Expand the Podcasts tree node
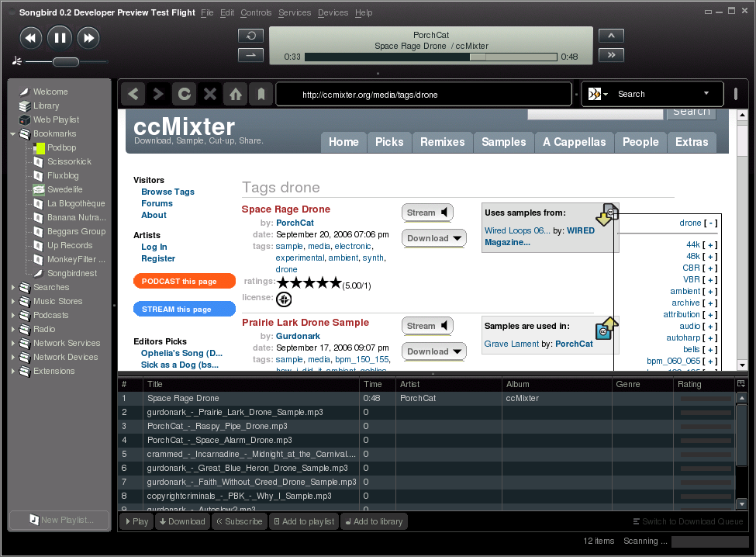Viewport: 756px width, 557px height. click(x=14, y=316)
